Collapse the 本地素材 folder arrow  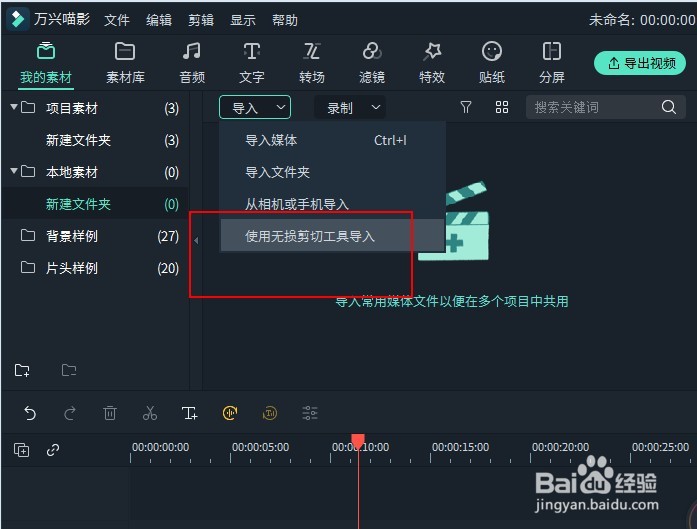(x=14, y=171)
